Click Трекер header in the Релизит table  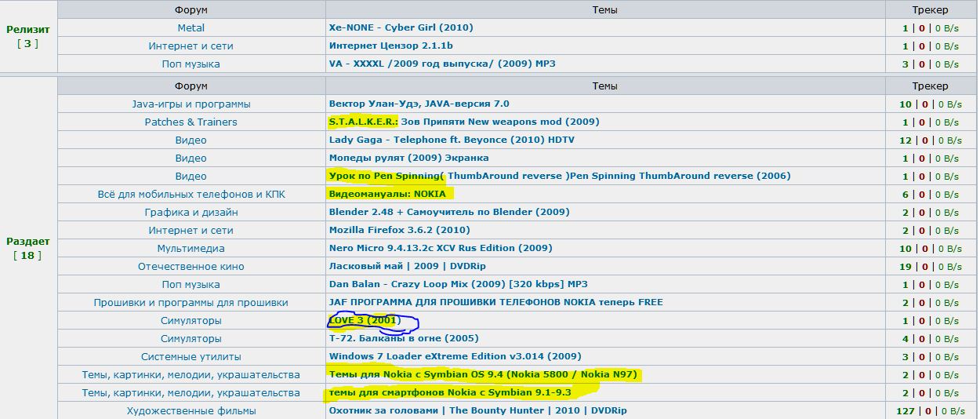930,10
